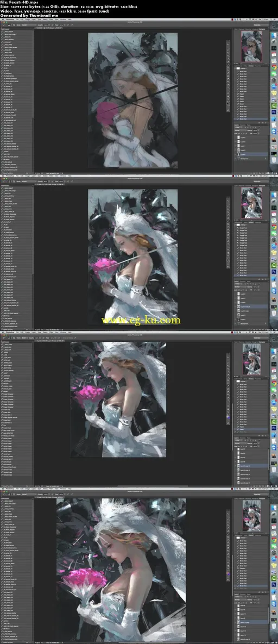The height and width of the screenshot is (644, 278).
Task: Open Photoshop from the dock in third frame
Action: (274, 427)
